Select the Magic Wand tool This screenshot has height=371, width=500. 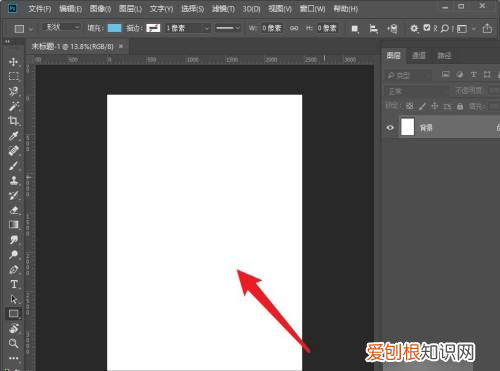tap(13, 106)
